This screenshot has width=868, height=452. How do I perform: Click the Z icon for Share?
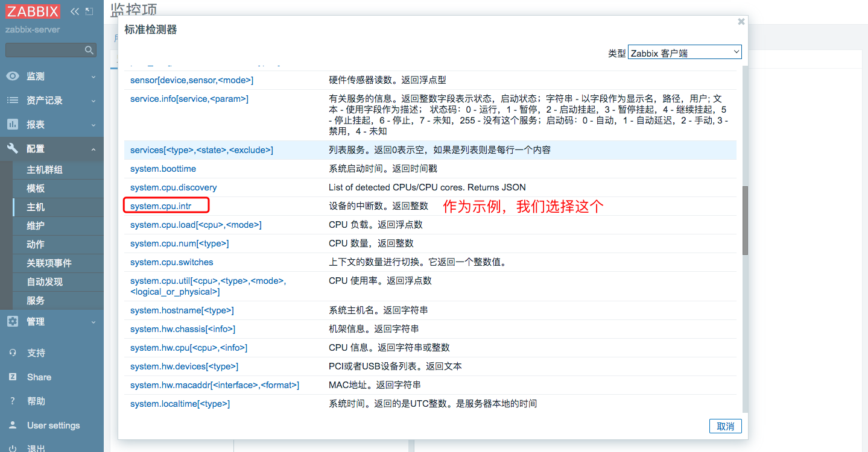pyautogui.click(x=13, y=377)
